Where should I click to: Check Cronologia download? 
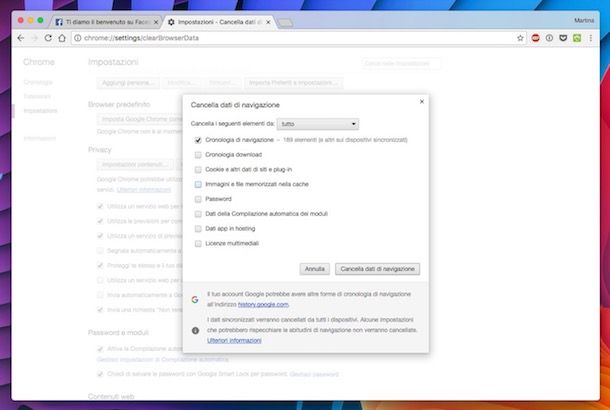198,155
